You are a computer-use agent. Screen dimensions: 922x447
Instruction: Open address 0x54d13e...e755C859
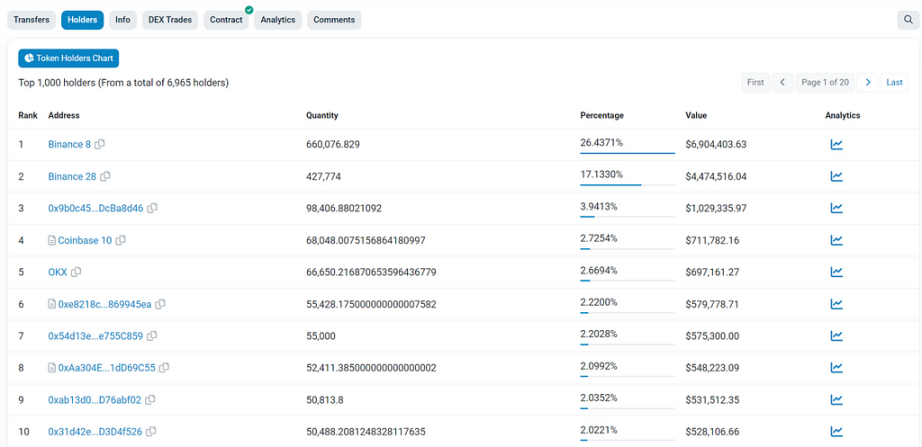tap(95, 336)
